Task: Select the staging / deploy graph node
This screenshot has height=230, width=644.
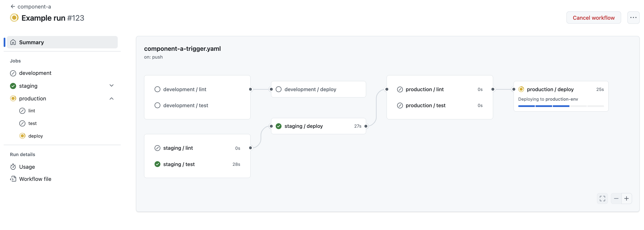Action: coord(318,126)
